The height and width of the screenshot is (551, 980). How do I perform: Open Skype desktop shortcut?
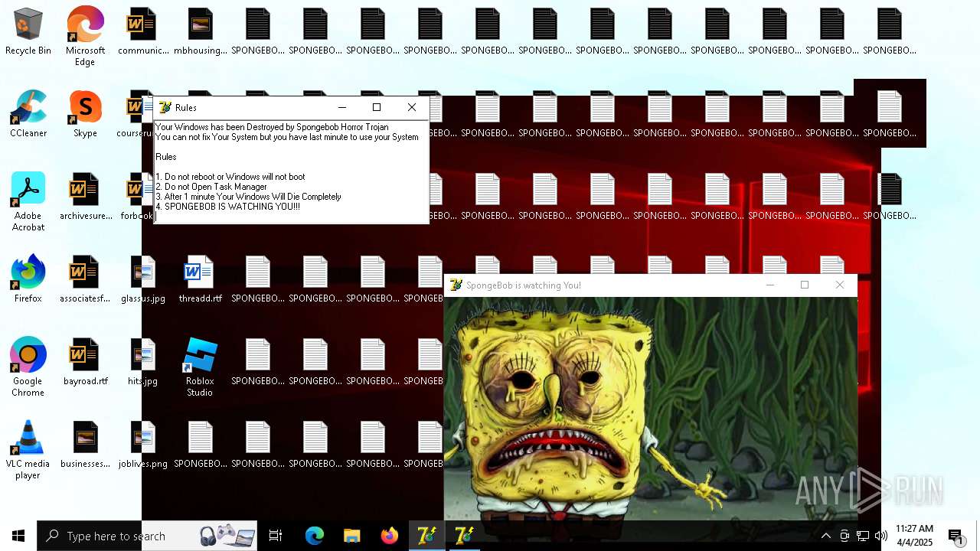[x=85, y=115]
